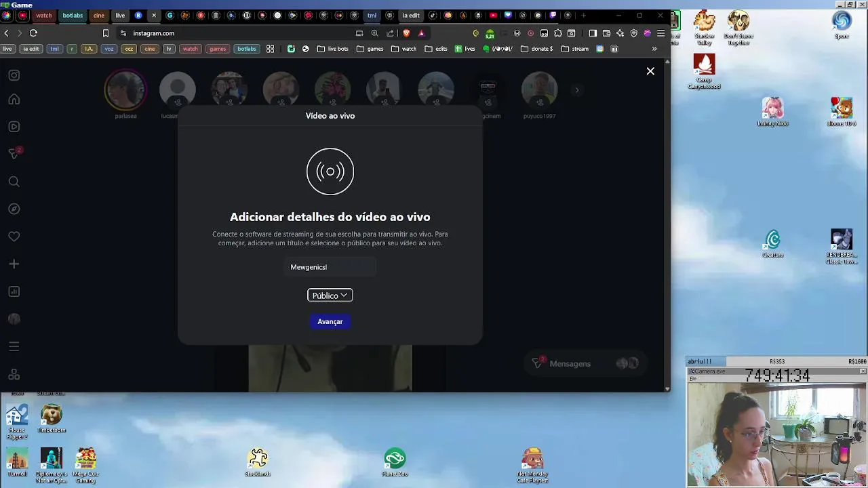The image size is (868, 488).
Task: Open Stacklands desktop shortcut
Action: click(258, 462)
